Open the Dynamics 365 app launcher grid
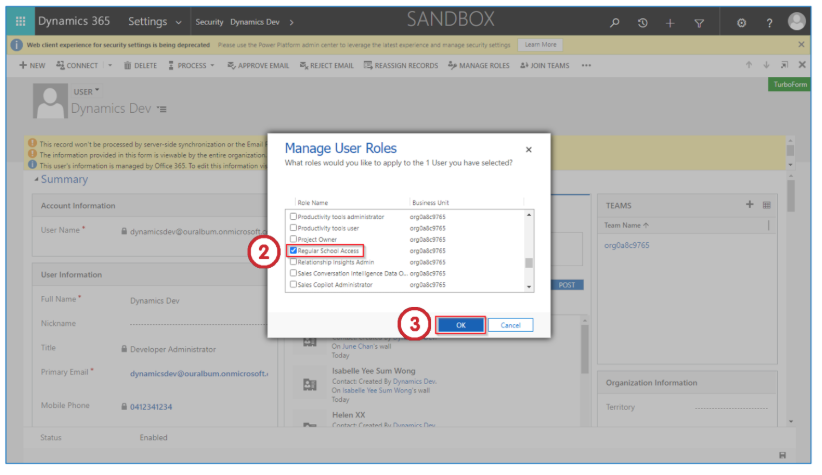Image resolution: width=822 pixels, height=475 pixels. [20, 21]
